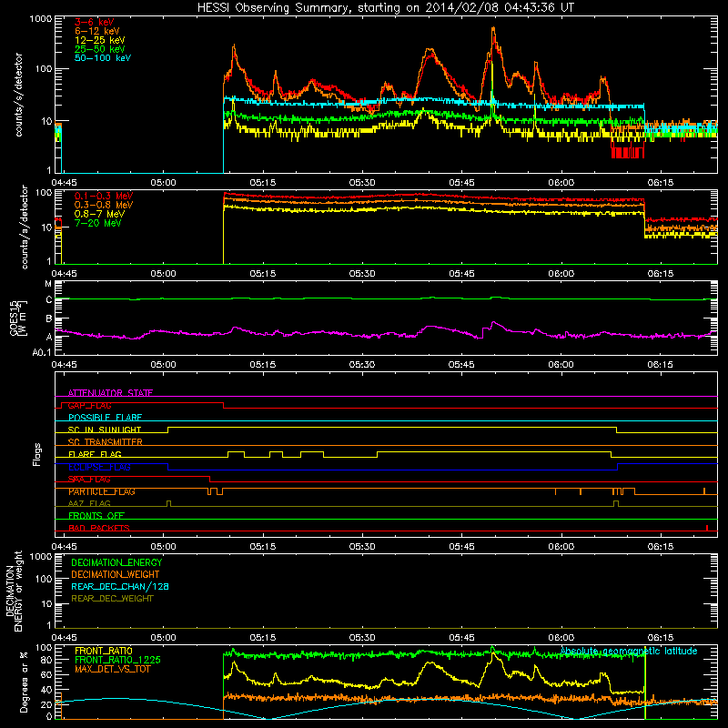Click the "GOES15" axis label
The height and width of the screenshot is (728, 728).
tap(14, 318)
